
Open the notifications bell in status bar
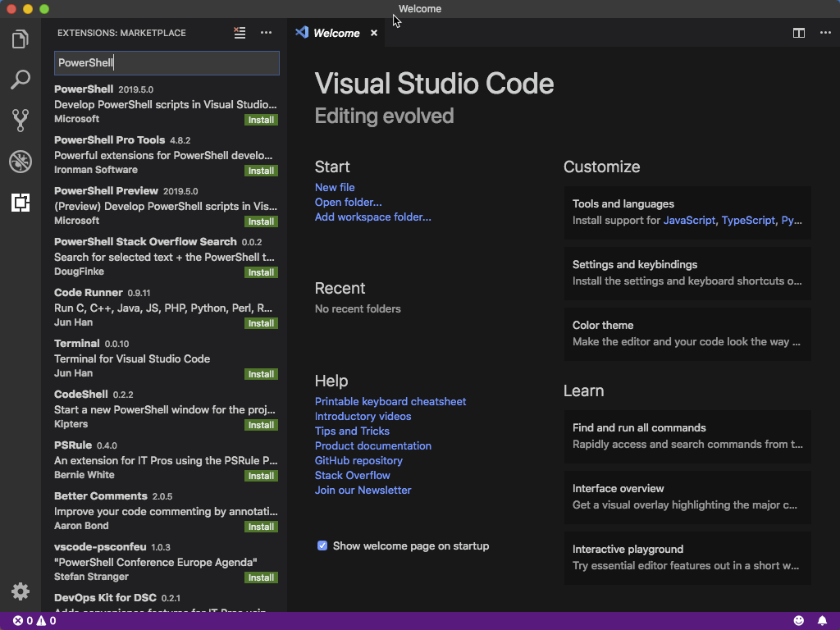point(822,621)
